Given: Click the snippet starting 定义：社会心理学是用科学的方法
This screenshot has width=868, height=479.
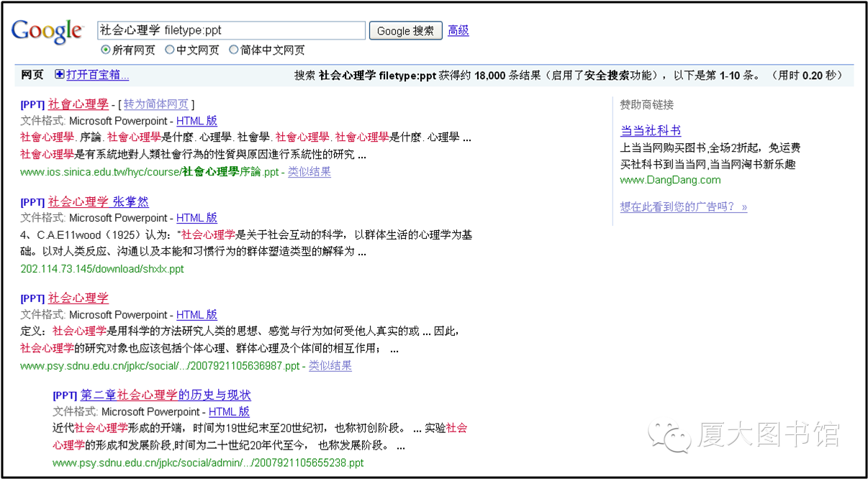Looking at the screenshot, I should [x=240, y=339].
